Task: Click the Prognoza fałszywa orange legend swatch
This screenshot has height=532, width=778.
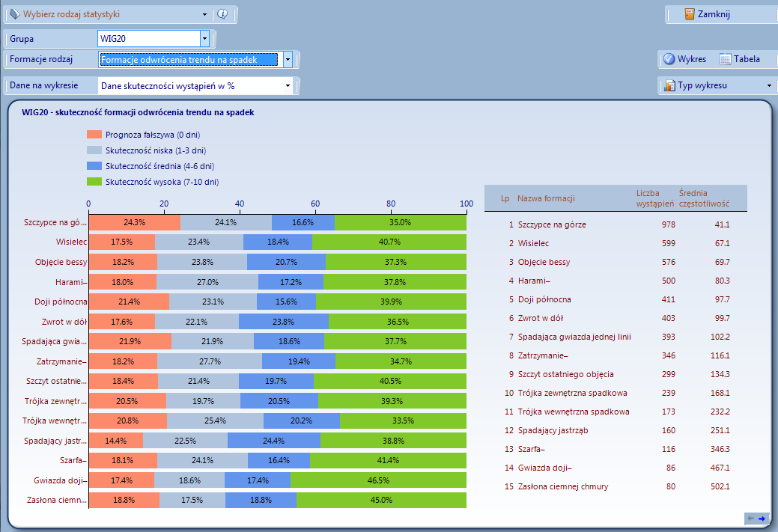Action: coord(94,135)
